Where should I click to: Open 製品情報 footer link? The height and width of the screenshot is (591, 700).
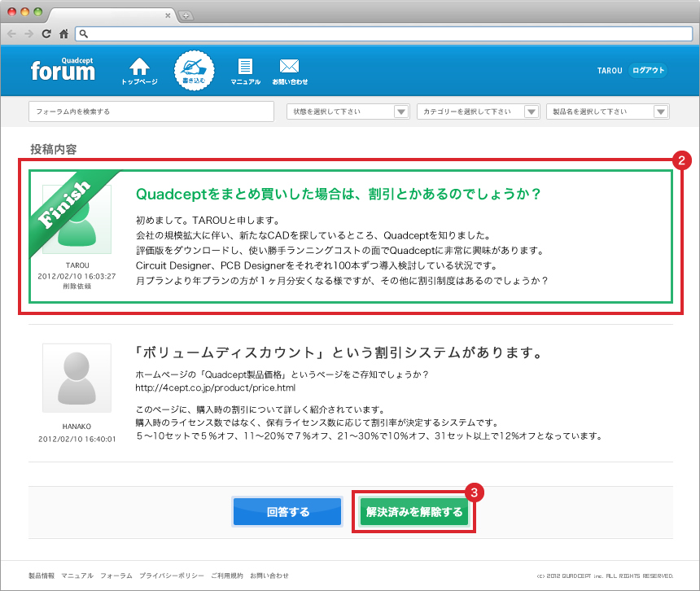pos(42,576)
